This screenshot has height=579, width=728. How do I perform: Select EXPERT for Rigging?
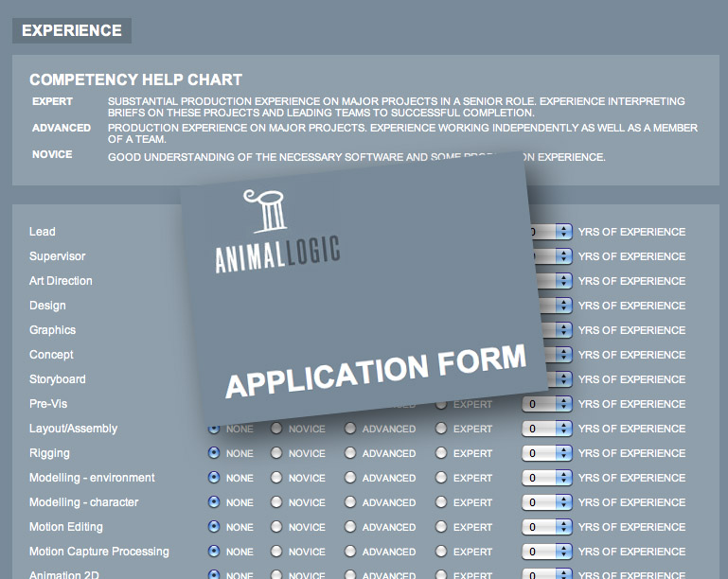tap(441, 453)
